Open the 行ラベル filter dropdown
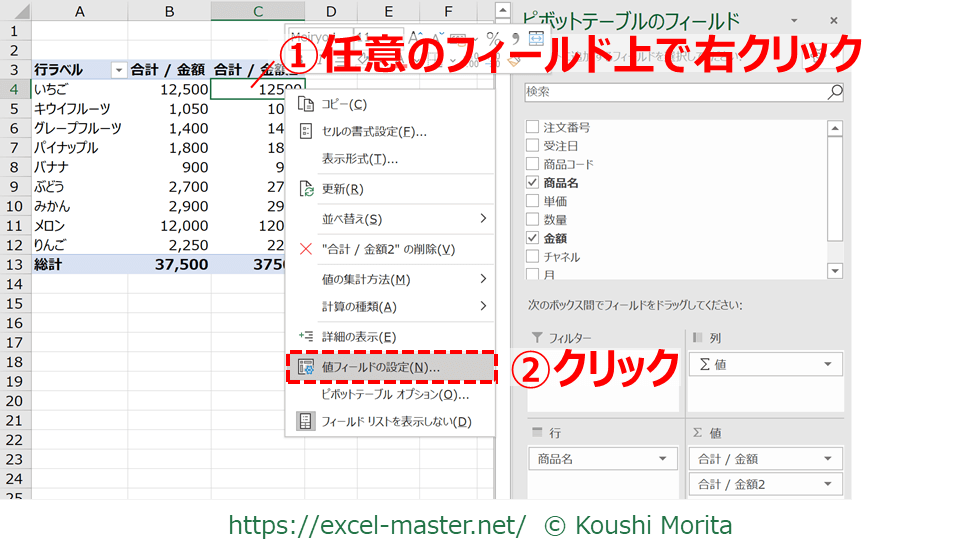This screenshot has height=540, width=960. pos(119,70)
